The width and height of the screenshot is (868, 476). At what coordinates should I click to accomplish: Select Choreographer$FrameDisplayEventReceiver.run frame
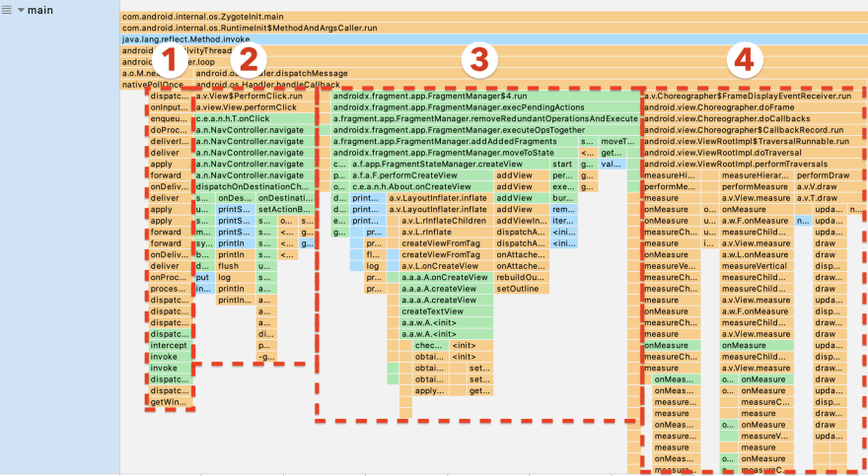pos(753,96)
